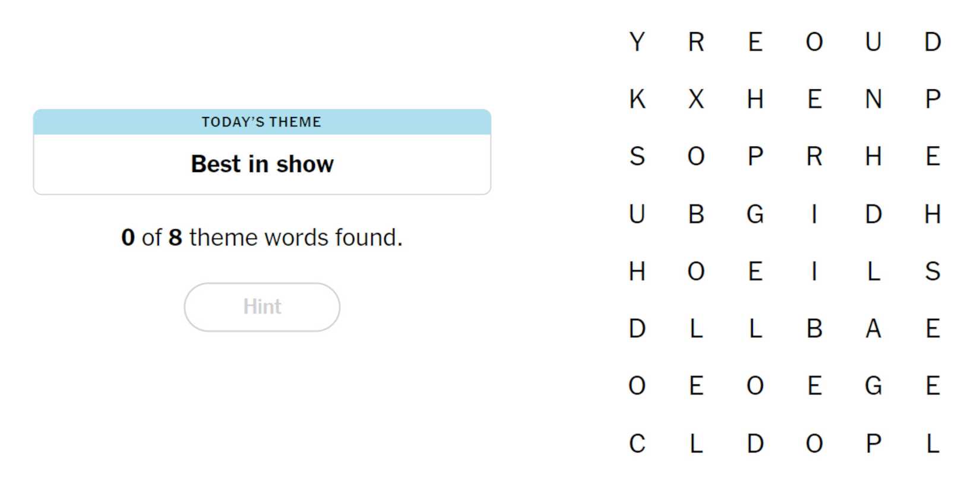Click the 'Best in show' theme text

[262, 164]
